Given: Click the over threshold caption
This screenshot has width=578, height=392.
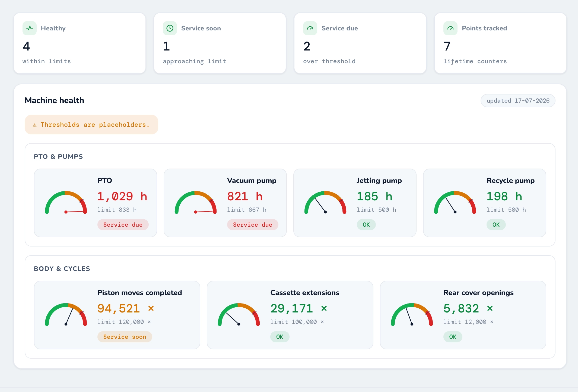Looking at the screenshot, I should [x=329, y=61].
